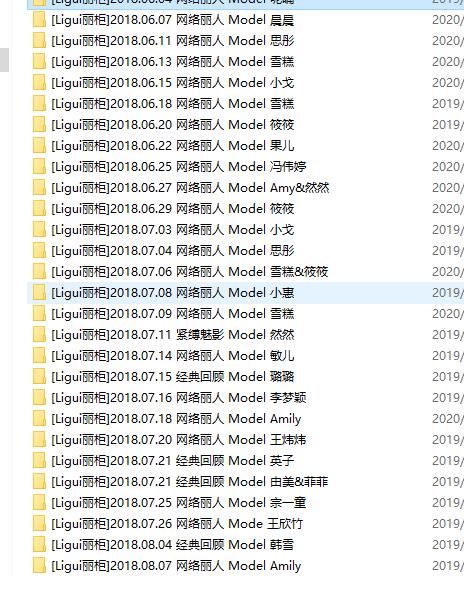Image resolution: width=464 pixels, height=596 pixels.
Task: Click folder icon for 2018.08.04 韩雪
Action: 39,545
